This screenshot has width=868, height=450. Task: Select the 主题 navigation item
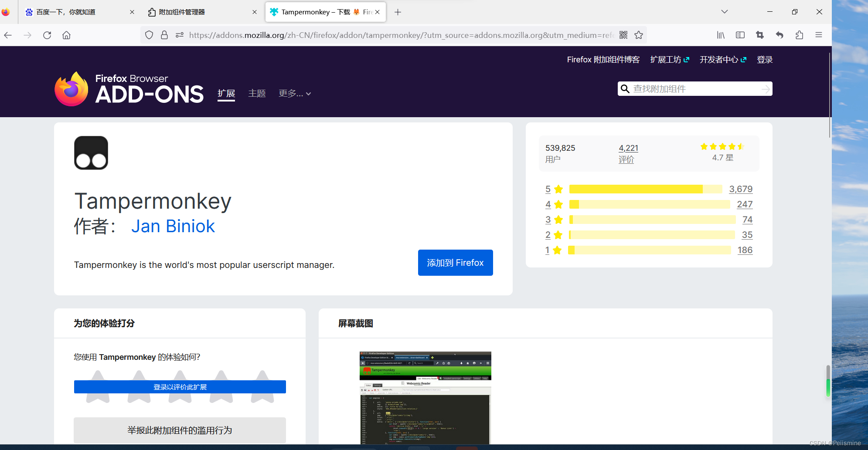click(257, 93)
